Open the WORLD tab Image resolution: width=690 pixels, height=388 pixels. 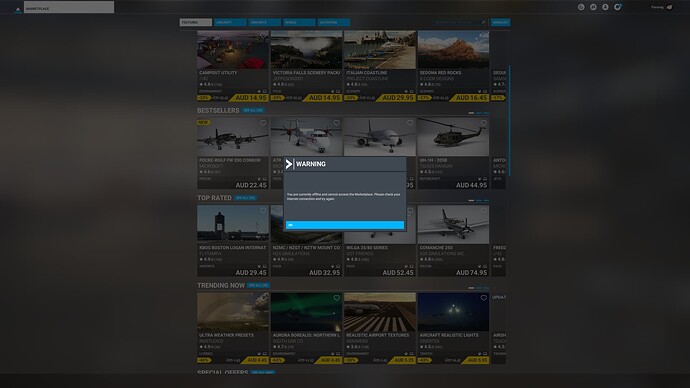point(299,22)
